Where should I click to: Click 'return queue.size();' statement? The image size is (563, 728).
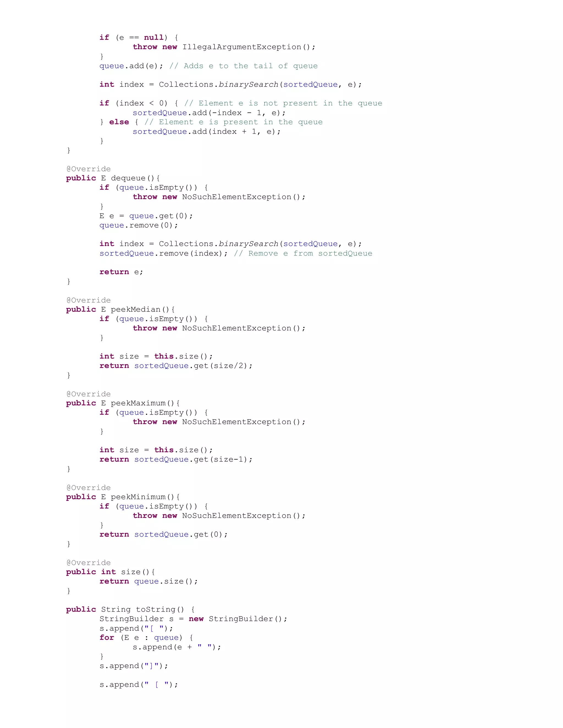pyautogui.click(x=148, y=581)
